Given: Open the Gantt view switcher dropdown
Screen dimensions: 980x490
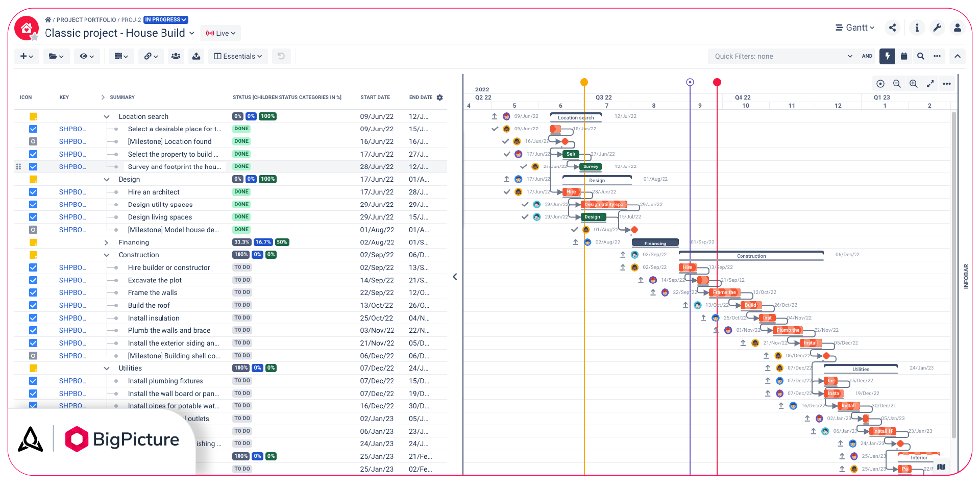Looking at the screenshot, I should pyautogui.click(x=855, y=28).
